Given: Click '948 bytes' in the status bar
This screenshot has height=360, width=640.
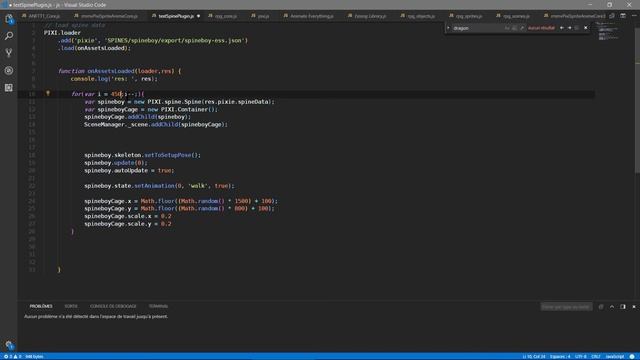Looking at the screenshot, I should [x=34, y=356].
